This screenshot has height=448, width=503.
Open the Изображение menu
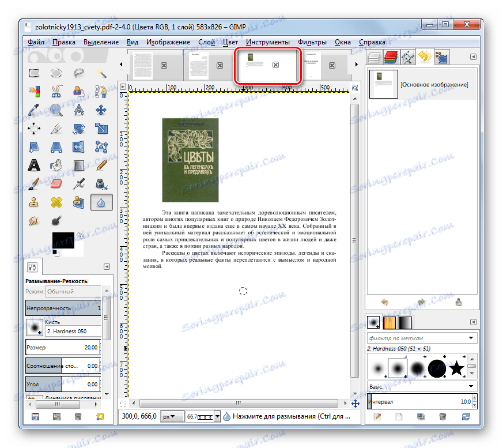pos(168,42)
